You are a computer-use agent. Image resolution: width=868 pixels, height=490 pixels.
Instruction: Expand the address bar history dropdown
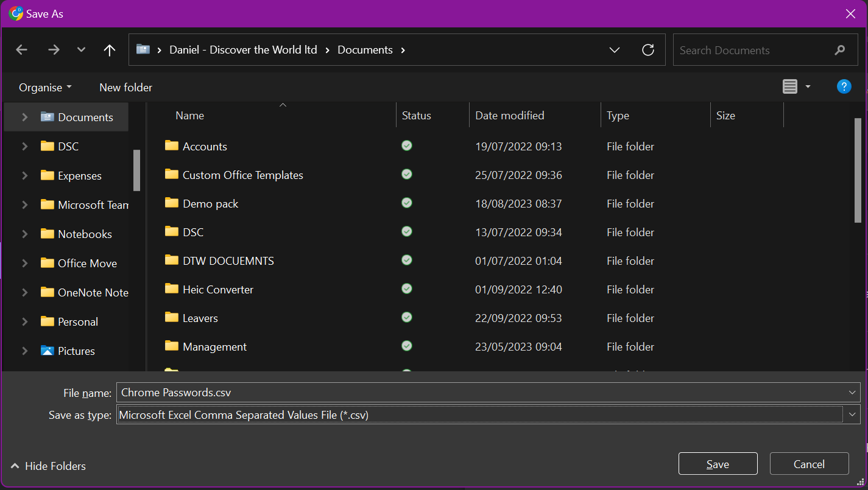pyautogui.click(x=615, y=50)
